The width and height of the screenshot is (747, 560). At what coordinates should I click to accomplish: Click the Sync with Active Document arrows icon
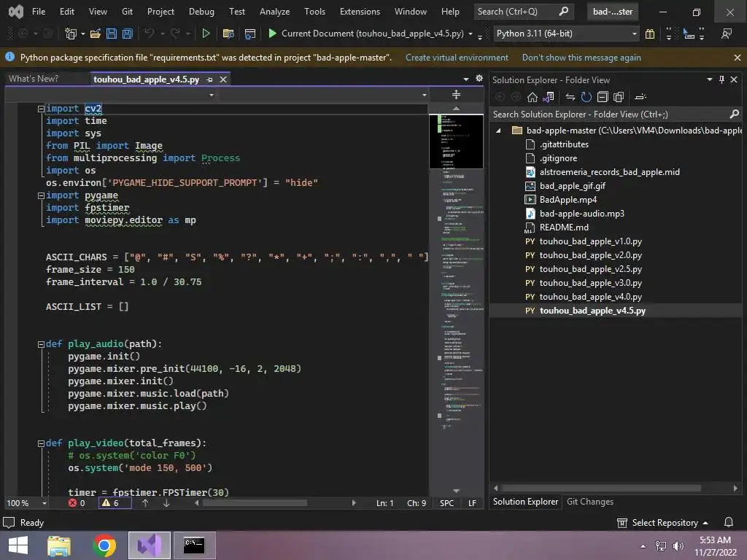tap(570, 97)
